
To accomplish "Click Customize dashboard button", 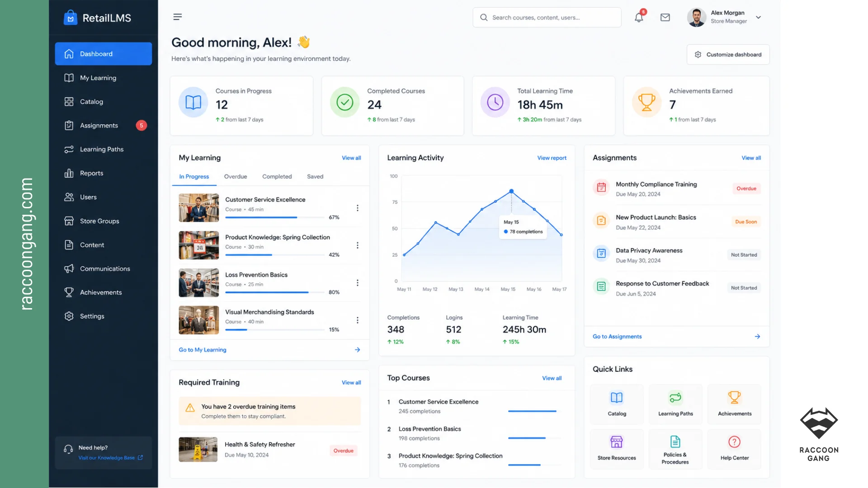I will tap(728, 55).
